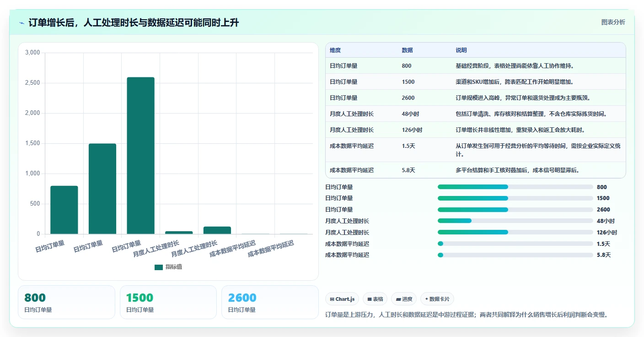Click the progress bar for 5.8天

[x=515, y=255]
